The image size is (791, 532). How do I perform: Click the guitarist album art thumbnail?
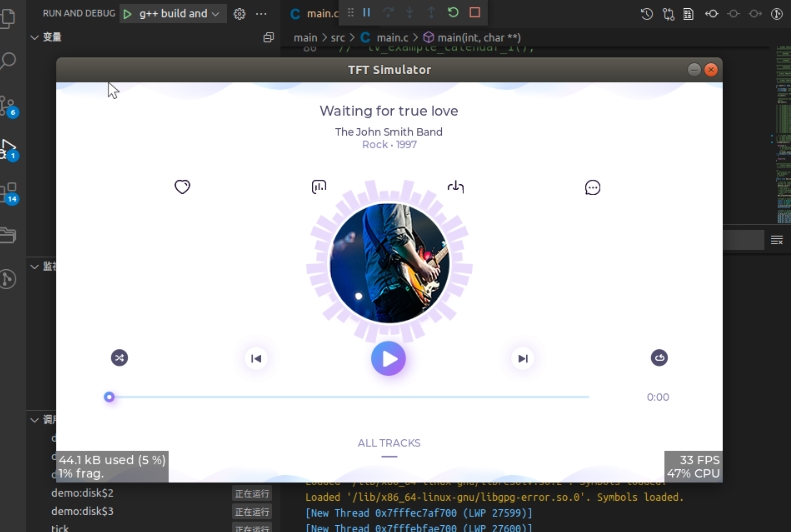pyautogui.click(x=389, y=263)
